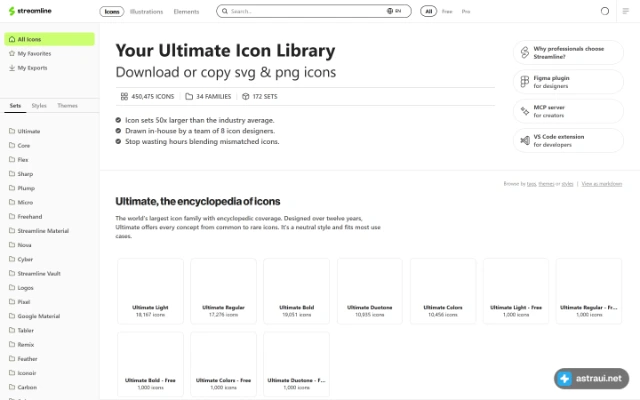The width and height of the screenshot is (640, 400).
Task: Follow the themes browse link
Action: [546, 184]
